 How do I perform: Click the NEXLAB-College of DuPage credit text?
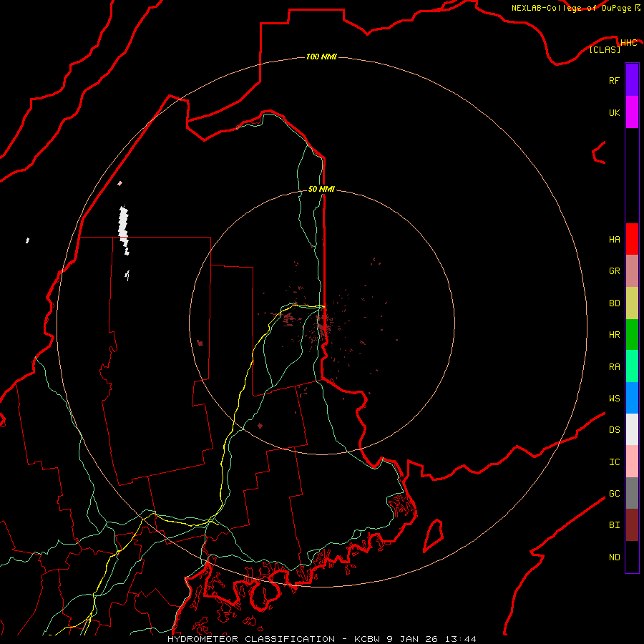point(571,8)
